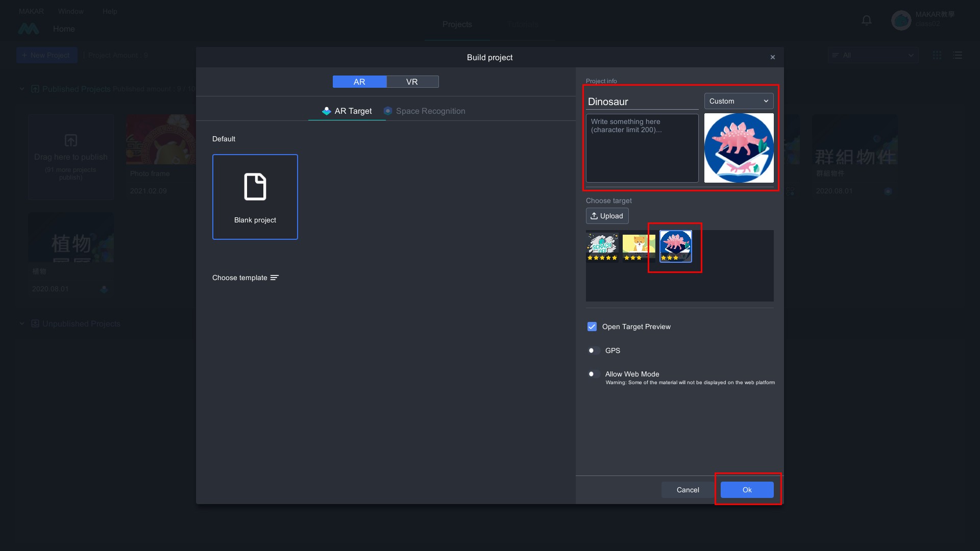This screenshot has height=551, width=980.
Task: Click the user profile avatar
Action: pos(901,20)
